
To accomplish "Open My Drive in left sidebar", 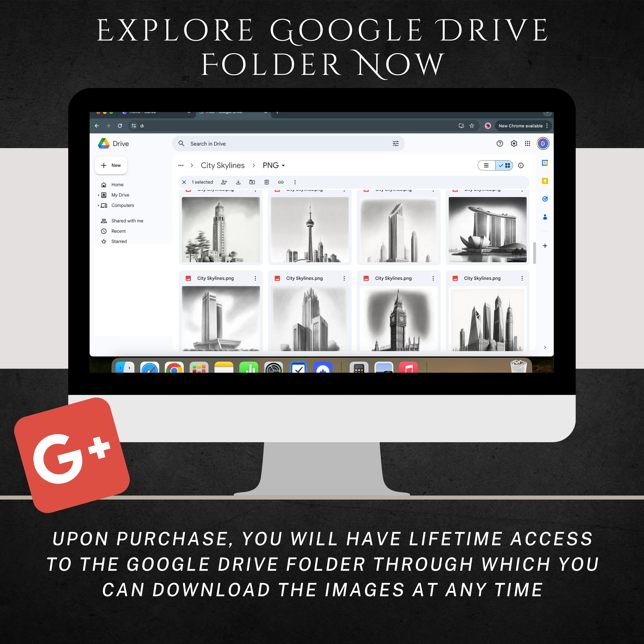I will [x=120, y=195].
